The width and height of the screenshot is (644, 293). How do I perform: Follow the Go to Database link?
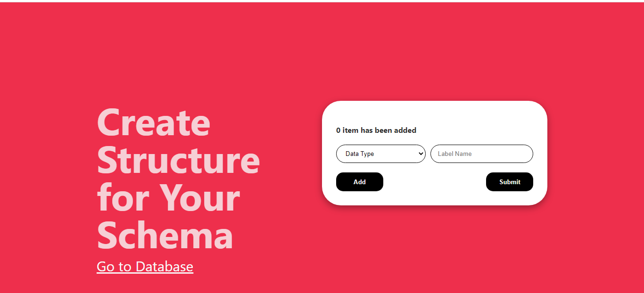pyautogui.click(x=145, y=267)
